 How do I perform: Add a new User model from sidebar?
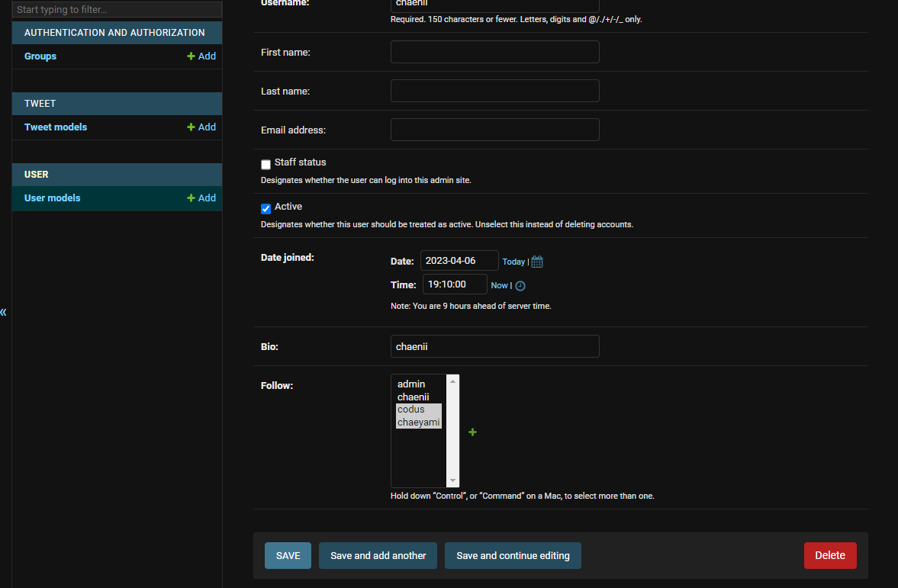tap(201, 198)
